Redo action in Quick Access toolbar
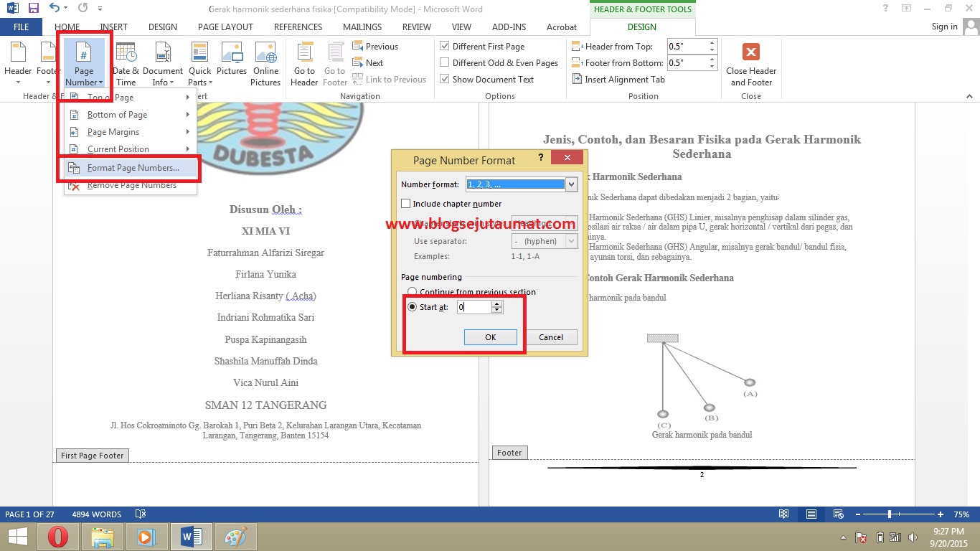 82,9
